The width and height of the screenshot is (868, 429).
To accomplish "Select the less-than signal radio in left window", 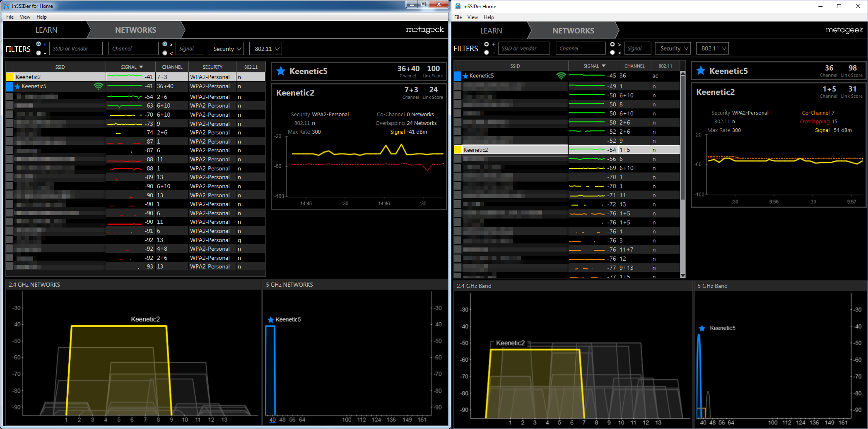I will [x=165, y=53].
